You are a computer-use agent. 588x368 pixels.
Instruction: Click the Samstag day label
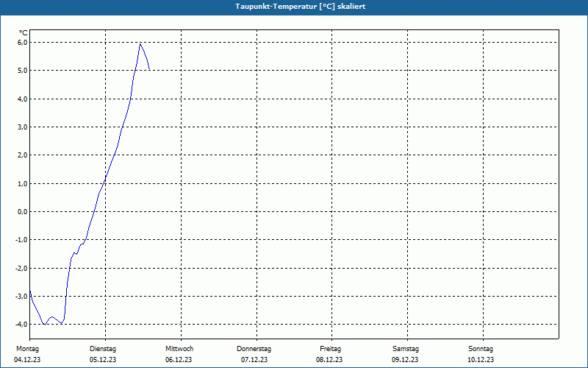pyautogui.click(x=406, y=349)
